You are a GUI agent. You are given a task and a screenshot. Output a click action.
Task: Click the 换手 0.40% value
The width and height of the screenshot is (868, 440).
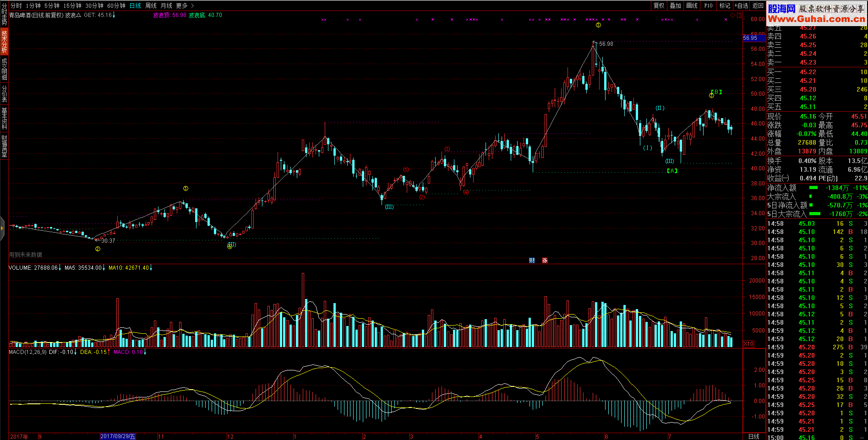click(807, 161)
